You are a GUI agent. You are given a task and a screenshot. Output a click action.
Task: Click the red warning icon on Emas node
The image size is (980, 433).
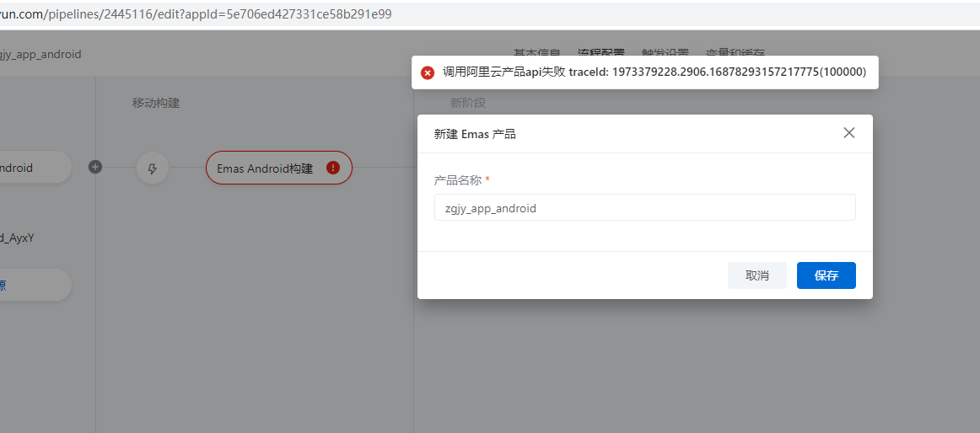click(333, 168)
